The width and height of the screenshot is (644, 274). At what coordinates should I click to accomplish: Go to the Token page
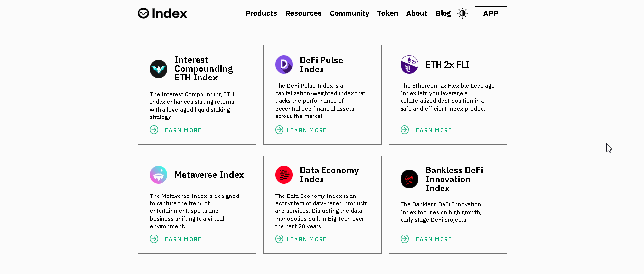point(388,13)
